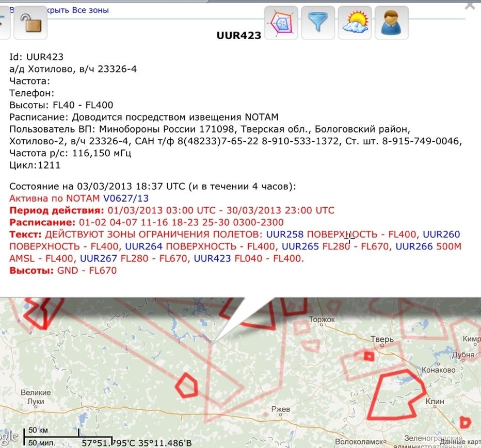The image size is (481, 448).
Task: Click the UUR423 bold title
Action: point(238,36)
